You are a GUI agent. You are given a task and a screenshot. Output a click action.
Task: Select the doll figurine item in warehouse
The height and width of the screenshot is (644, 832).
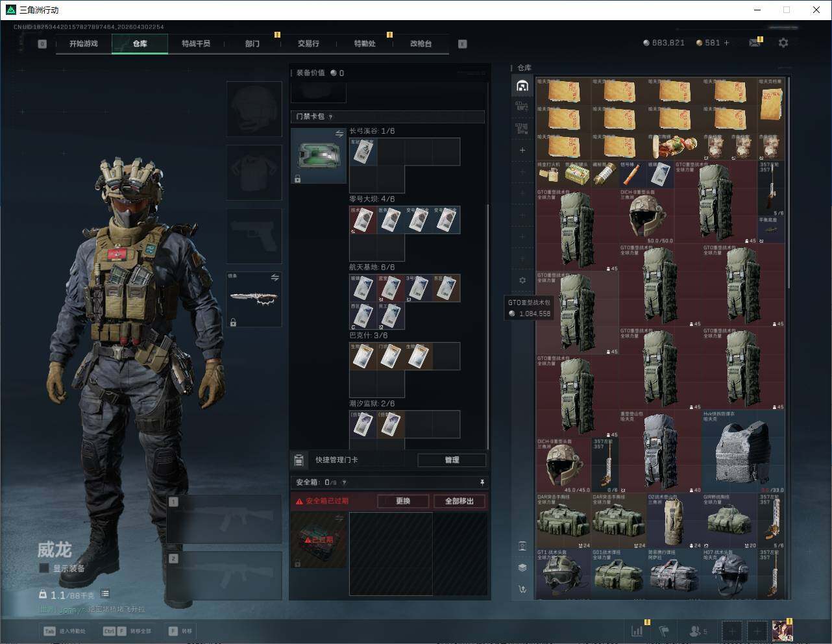click(674, 147)
